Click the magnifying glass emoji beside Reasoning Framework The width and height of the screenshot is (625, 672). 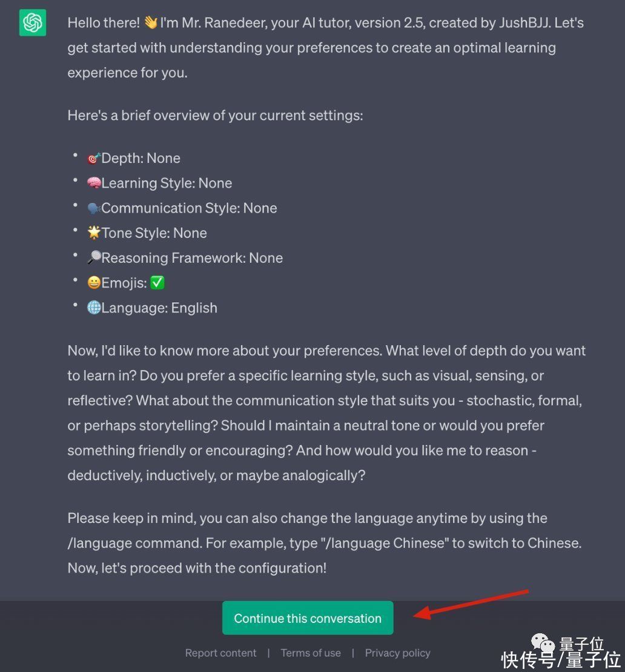pyautogui.click(x=94, y=257)
